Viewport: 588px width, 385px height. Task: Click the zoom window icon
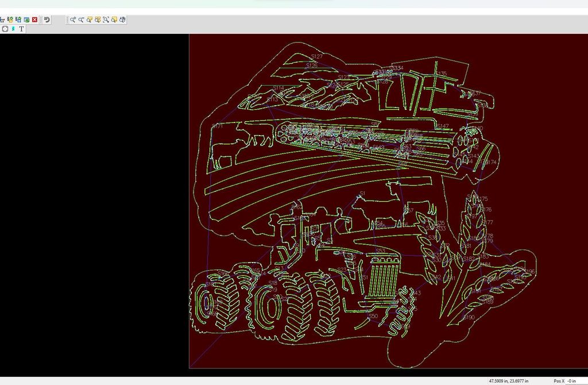tap(90, 20)
